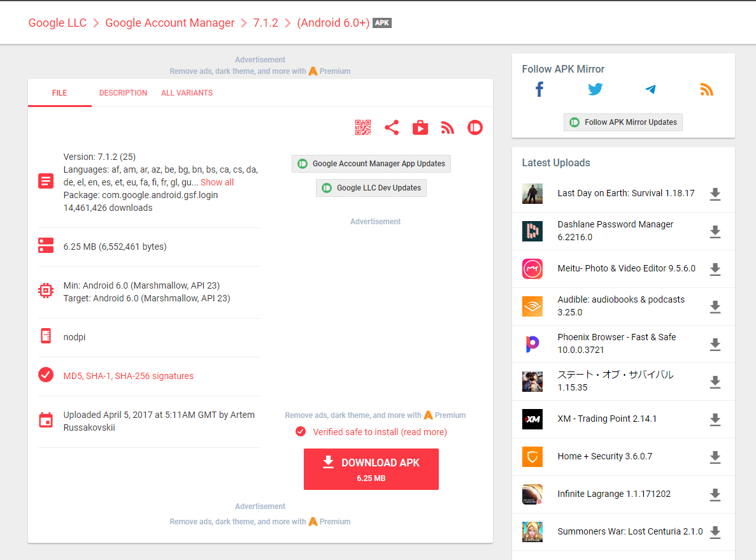Viewport: 756px width, 560px height.
Task: Open Phoenix Browser - Fast & Safe entry
Action: (x=617, y=343)
